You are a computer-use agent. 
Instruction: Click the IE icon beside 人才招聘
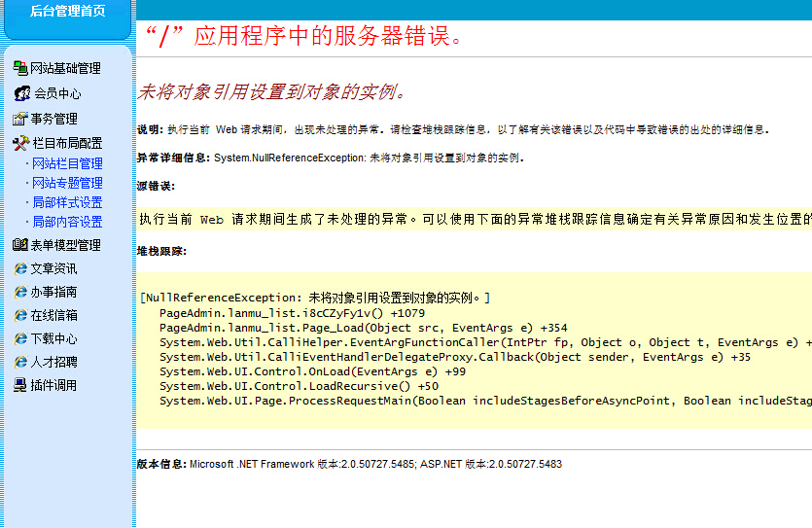pyautogui.click(x=20, y=362)
